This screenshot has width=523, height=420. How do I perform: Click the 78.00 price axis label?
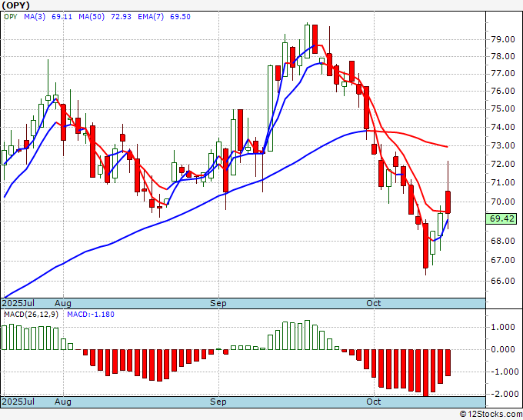pos(503,56)
